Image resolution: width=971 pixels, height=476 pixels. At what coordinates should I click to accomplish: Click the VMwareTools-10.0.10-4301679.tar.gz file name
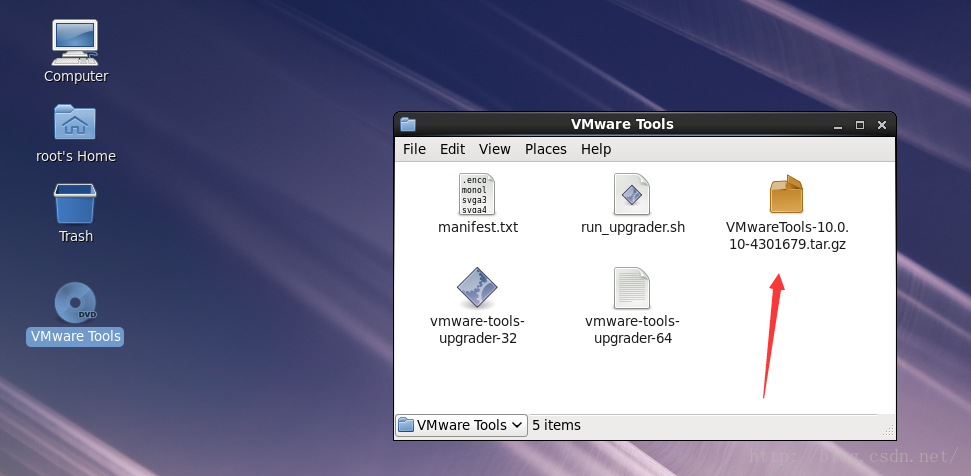[786, 236]
